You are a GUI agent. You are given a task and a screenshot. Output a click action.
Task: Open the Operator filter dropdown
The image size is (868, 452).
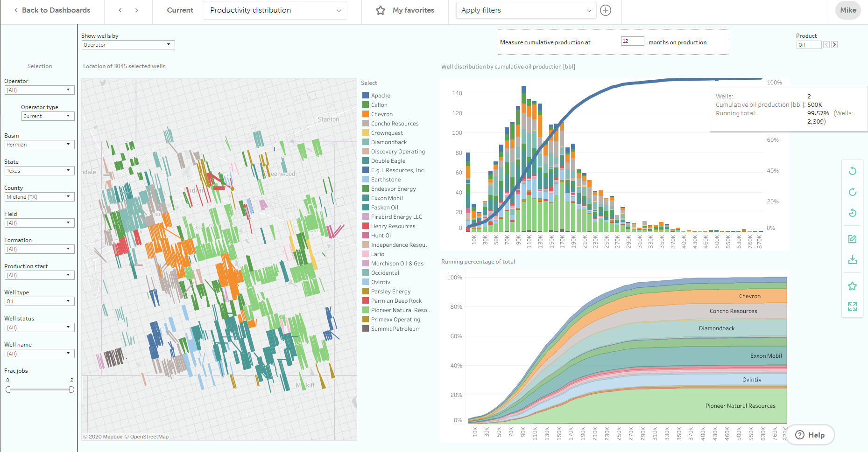[x=39, y=90]
